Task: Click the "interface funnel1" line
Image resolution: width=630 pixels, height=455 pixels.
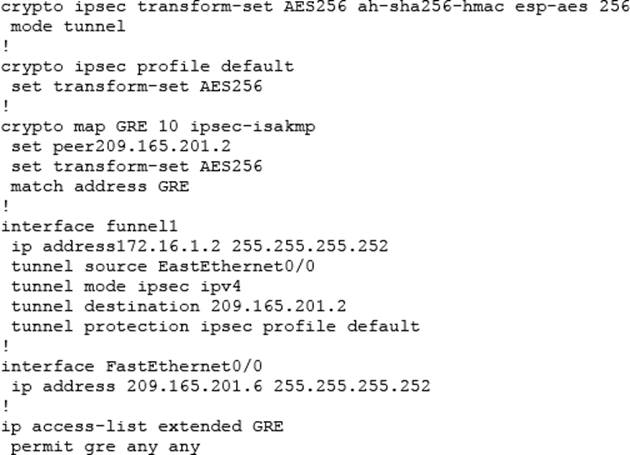Action: [x=85, y=226]
